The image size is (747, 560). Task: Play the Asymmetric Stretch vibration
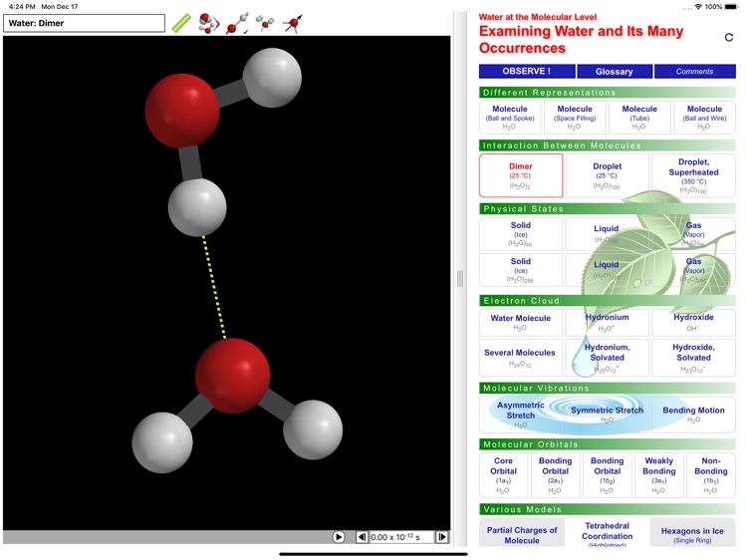point(521,415)
